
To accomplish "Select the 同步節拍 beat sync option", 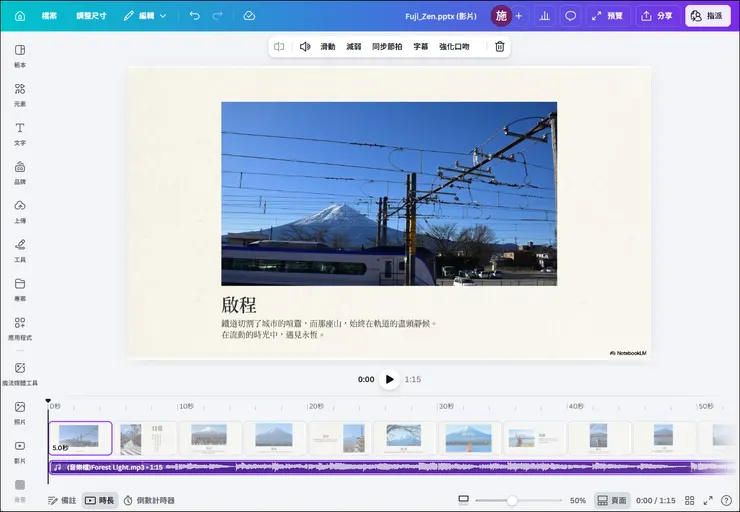I will click(x=387, y=47).
